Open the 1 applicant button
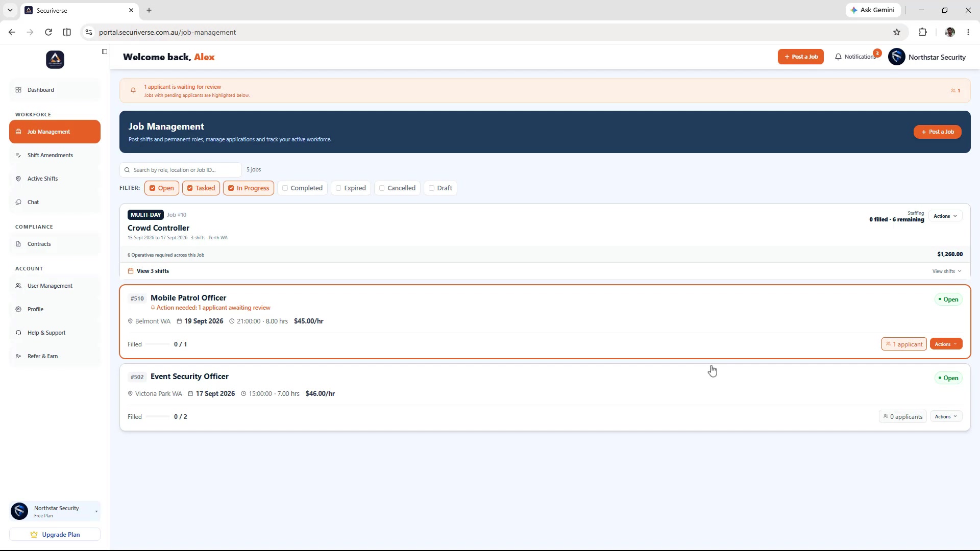Viewport: 980px width, 551px height. click(904, 344)
